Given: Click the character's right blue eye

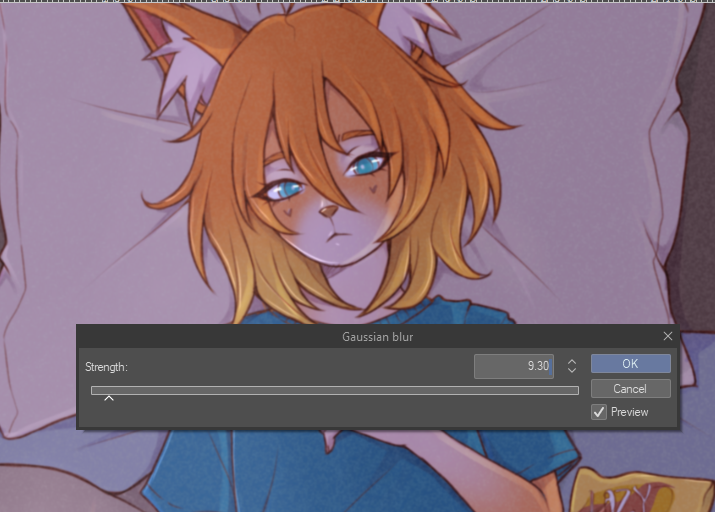Looking at the screenshot, I should click(367, 166).
